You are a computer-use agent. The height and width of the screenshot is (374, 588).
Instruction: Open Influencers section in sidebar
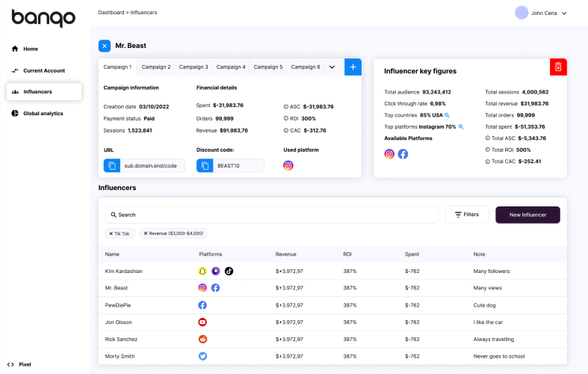[x=44, y=91]
